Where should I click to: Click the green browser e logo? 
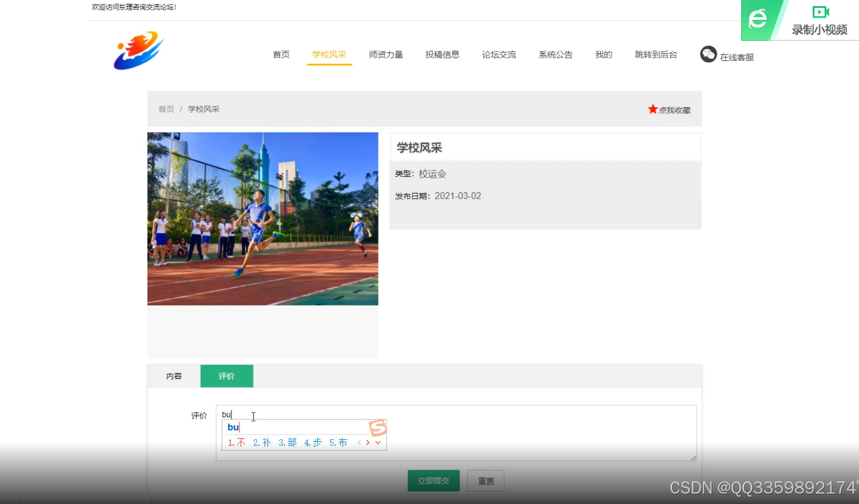(x=758, y=20)
